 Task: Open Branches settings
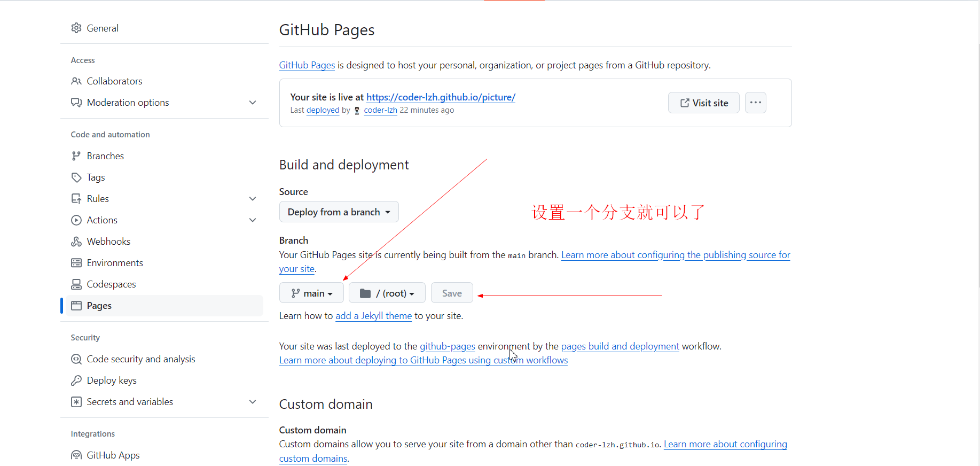tap(164, 156)
